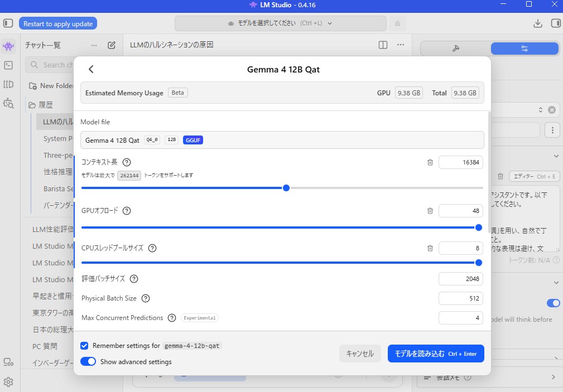Show help for GPUオフロード
The width and height of the screenshot is (563, 392).
127,211
